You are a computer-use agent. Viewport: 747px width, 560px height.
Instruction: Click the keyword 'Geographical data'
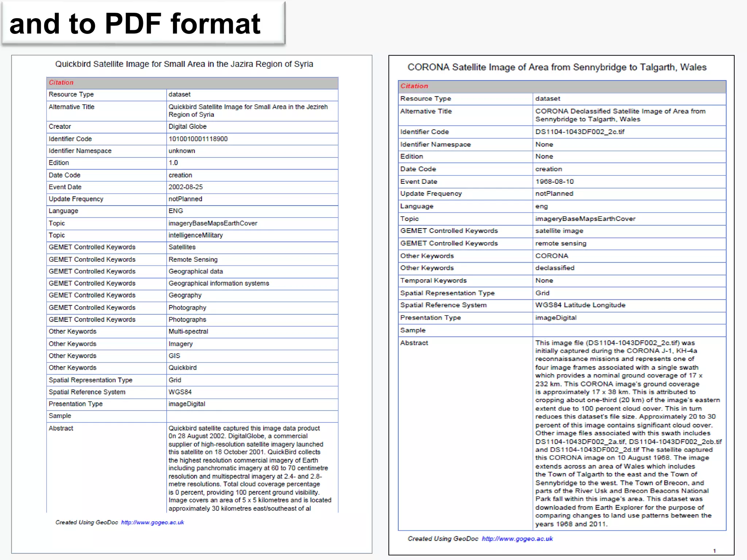(196, 272)
